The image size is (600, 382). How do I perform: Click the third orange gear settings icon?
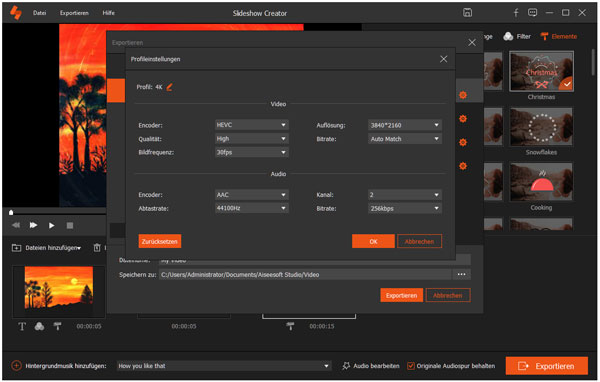coord(463,142)
